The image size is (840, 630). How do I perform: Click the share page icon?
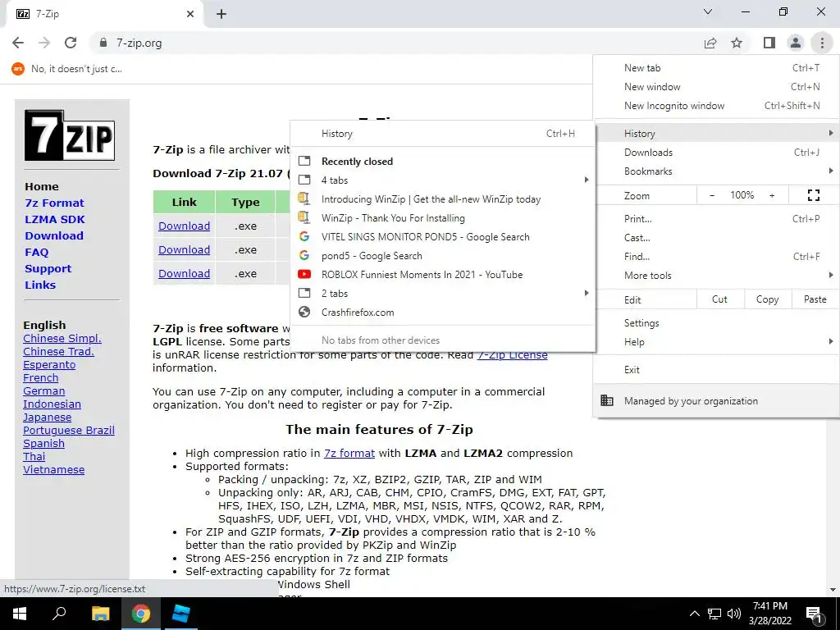click(710, 43)
